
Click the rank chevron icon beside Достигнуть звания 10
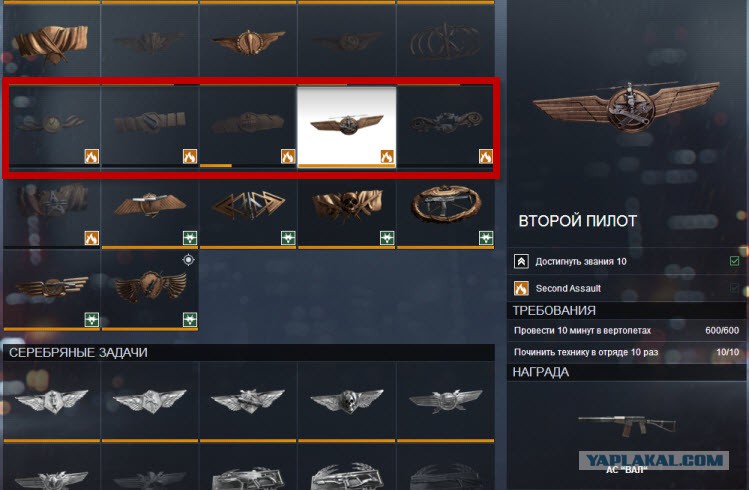coord(521,261)
